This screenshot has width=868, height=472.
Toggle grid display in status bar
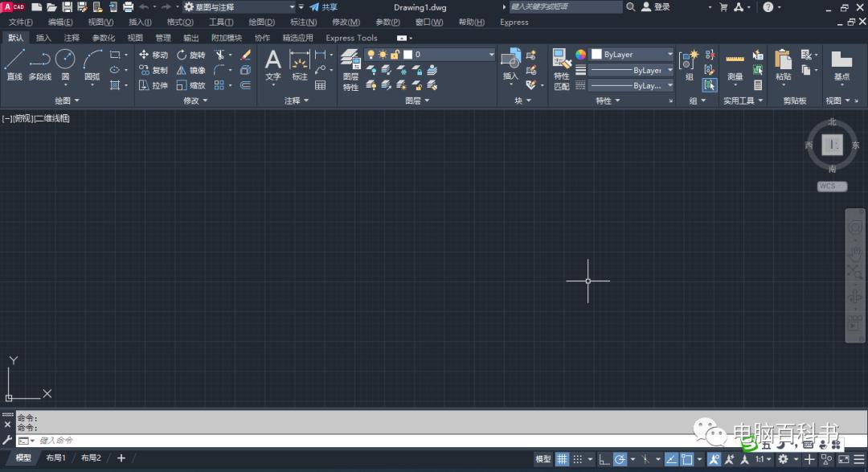[563, 459]
